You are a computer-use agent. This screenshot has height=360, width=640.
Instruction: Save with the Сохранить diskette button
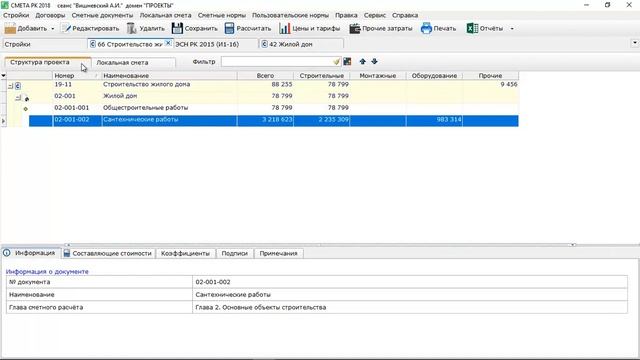coord(195,29)
